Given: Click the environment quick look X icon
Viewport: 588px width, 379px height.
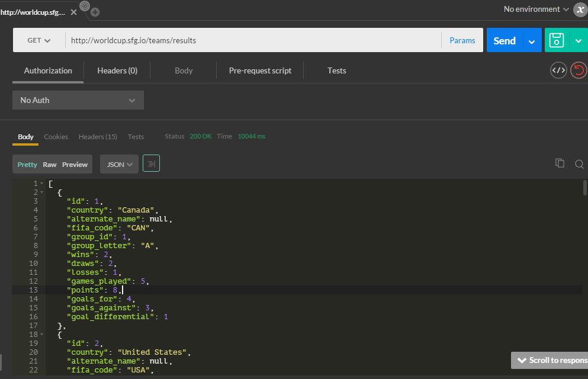Looking at the screenshot, I should (580, 9).
